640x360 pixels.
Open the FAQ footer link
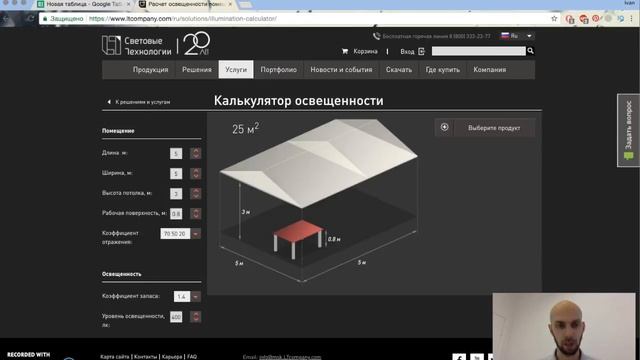click(x=192, y=357)
